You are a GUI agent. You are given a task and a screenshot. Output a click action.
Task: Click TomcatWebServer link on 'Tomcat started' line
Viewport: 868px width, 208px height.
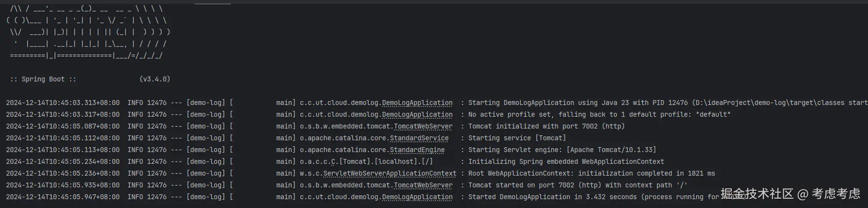[x=423, y=185]
